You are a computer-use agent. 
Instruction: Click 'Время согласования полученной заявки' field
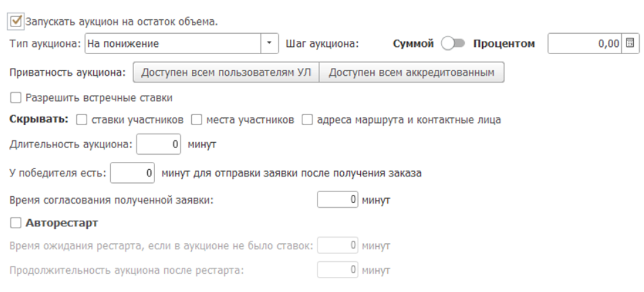[x=337, y=199]
